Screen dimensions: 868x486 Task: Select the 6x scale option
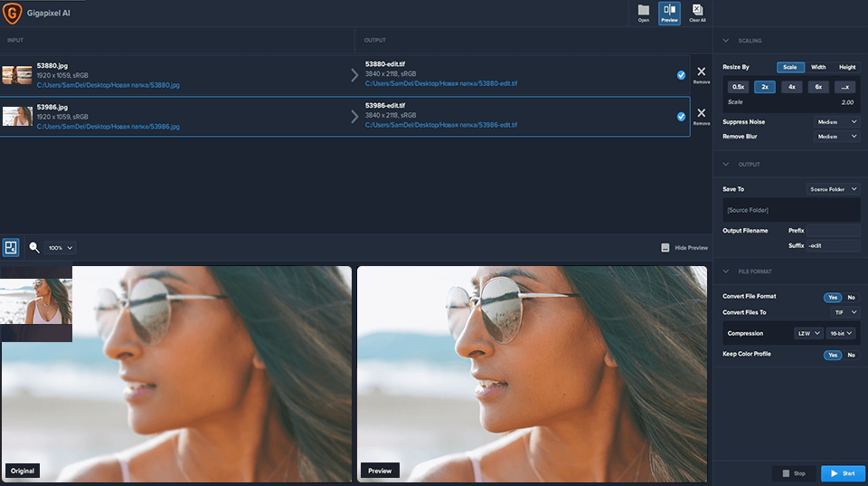click(818, 87)
